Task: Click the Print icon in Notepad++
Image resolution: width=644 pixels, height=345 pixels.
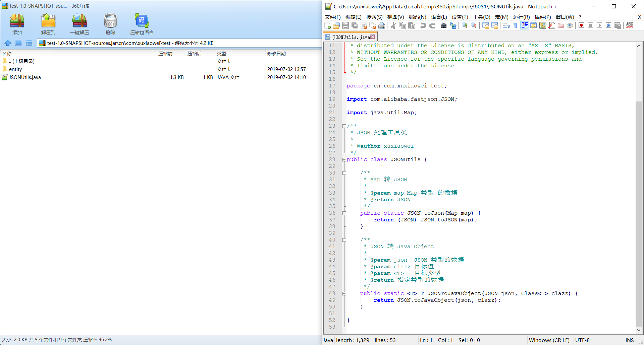Action: [x=382, y=25]
